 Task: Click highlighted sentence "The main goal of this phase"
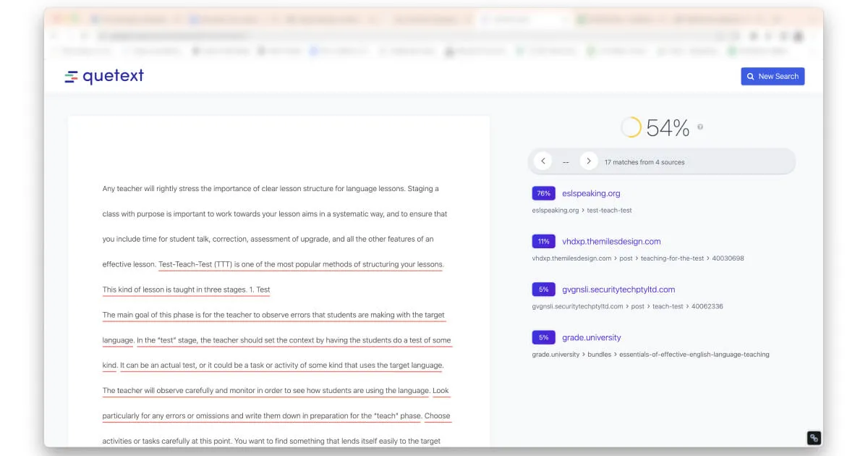coord(273,315)
